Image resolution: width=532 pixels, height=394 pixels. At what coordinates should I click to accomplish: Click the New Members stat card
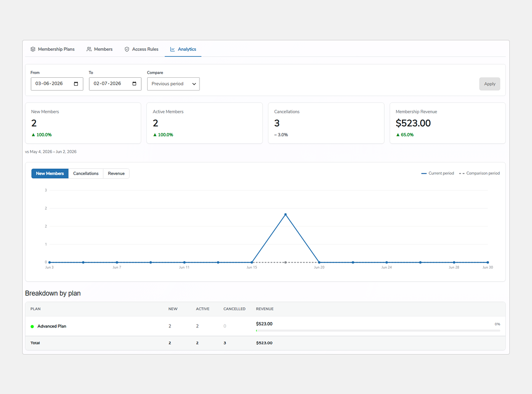[x=83, y=123]
